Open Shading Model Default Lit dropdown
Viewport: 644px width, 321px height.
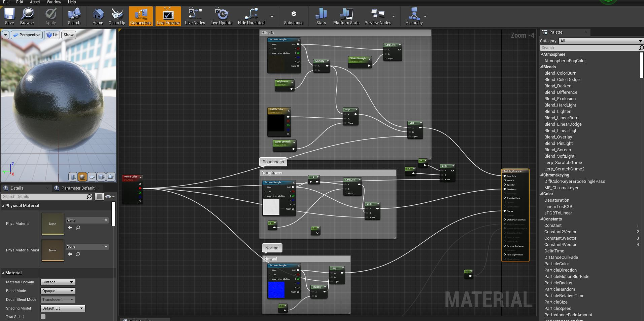(x=63, y=308)
